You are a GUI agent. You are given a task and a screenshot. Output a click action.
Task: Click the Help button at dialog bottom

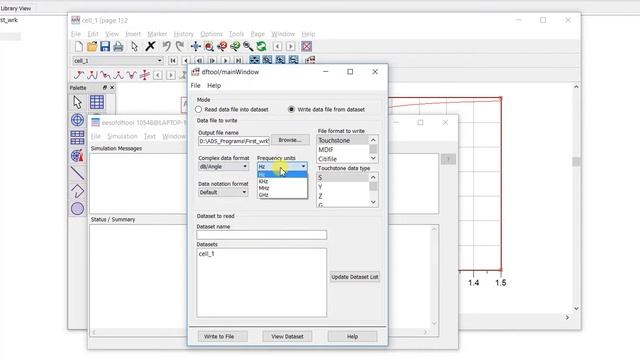pyautogui.click(x=352, y=336)
